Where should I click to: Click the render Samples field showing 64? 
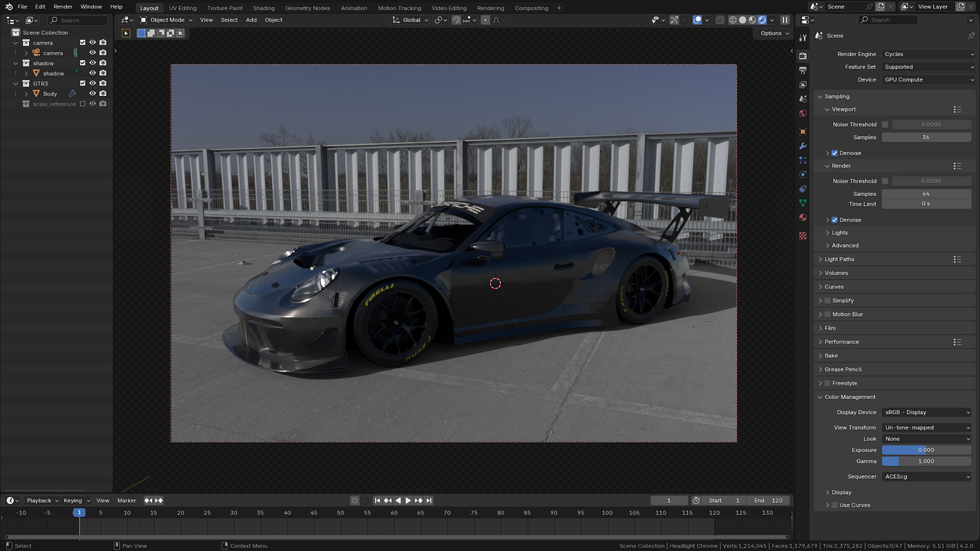[926, 194]
